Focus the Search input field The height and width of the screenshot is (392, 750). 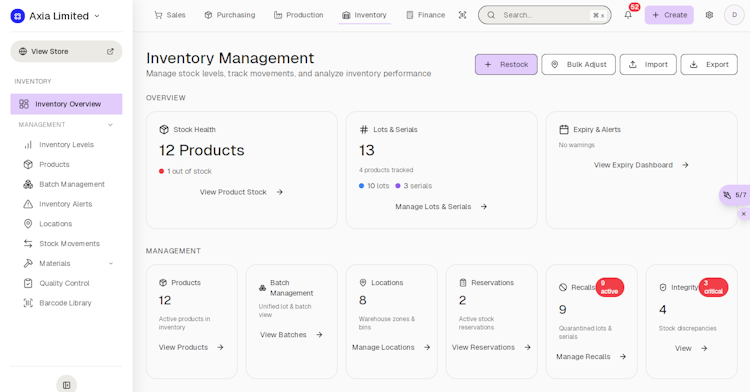tap(544, 15)
